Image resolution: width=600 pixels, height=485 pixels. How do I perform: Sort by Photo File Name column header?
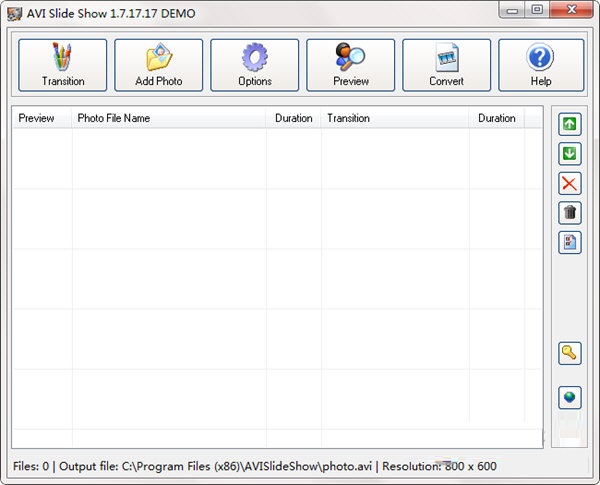(x=169, y=118)
